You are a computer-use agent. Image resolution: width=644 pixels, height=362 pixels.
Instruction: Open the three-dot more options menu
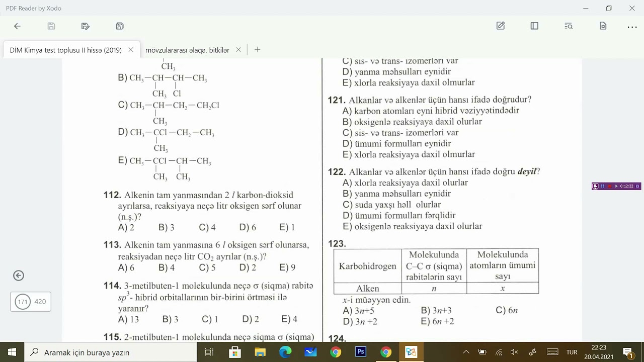tap(632, 26)
